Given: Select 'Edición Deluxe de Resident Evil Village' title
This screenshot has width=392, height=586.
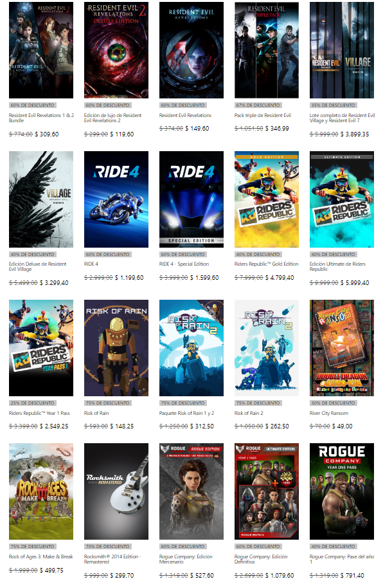Looking at the screenshot, I should pyautogui.click(x=37, y=267).
